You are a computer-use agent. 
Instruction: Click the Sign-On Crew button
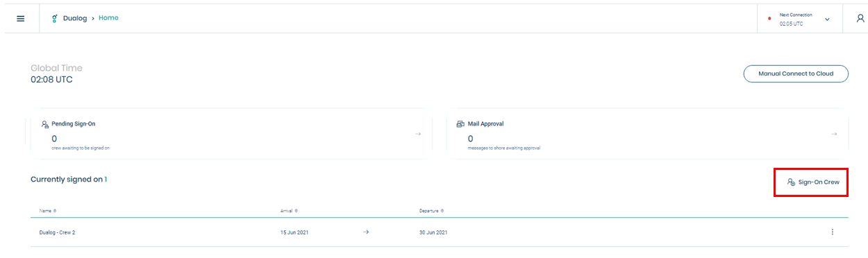click(811, 182)
